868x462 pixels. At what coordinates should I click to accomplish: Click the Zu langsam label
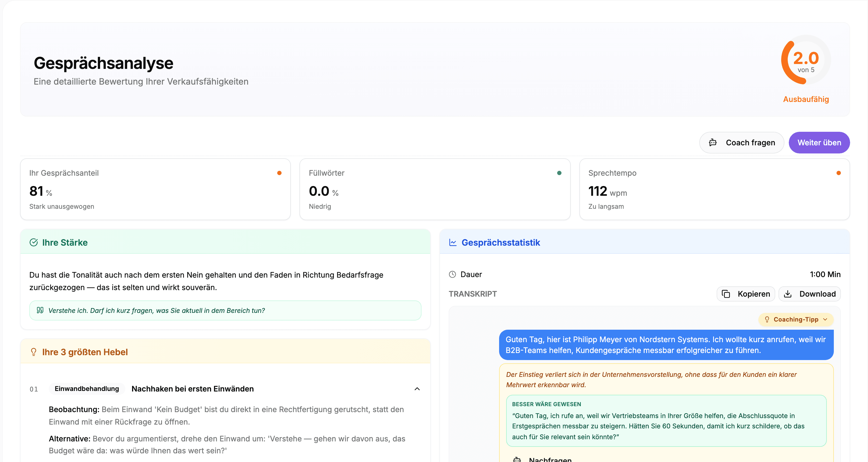pyautogui.click(x=606, y=206)
